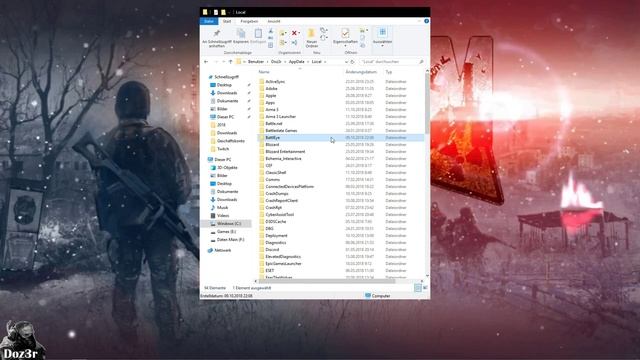Select the BattlEye folder row

tap(341, 138)
